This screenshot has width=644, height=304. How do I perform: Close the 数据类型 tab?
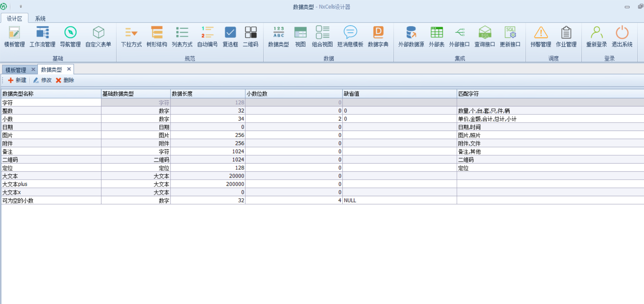tap(69, 69)
